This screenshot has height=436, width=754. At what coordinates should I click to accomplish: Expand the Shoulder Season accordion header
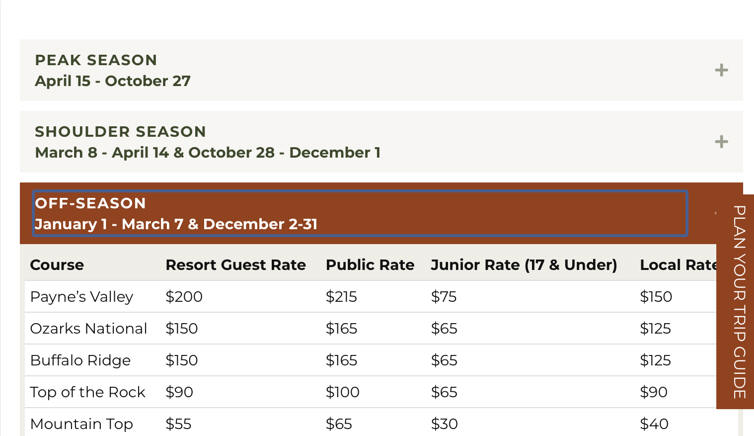(x=381, y=142)
